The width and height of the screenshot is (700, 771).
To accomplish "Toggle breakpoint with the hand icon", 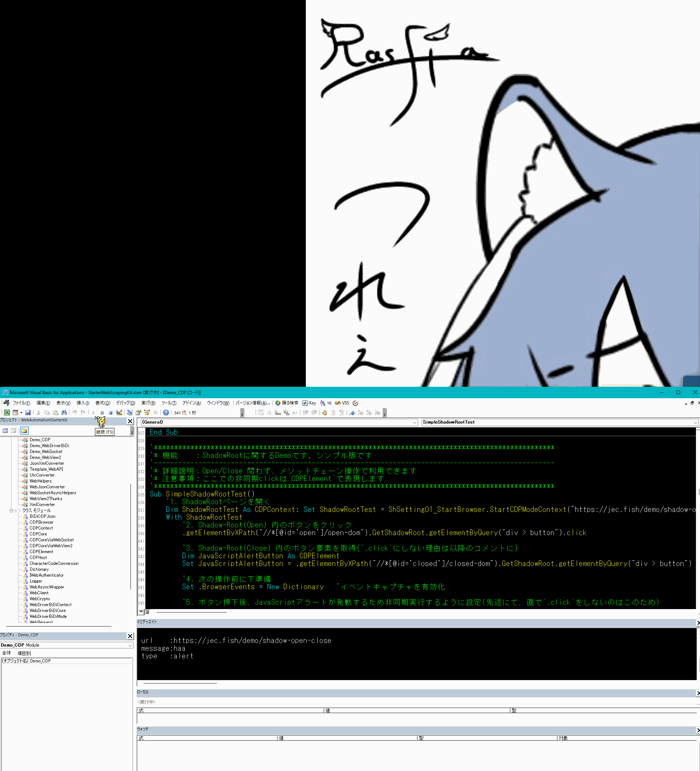I will click(x=324, y=413).
